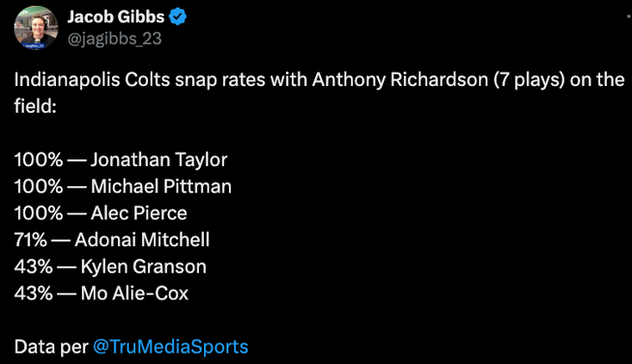Click the 71% snap rate value
632x364 pixels.
click(x=31, y=239)
